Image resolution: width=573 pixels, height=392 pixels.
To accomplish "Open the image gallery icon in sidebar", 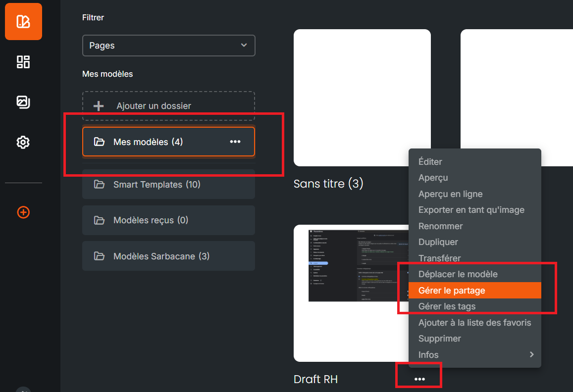I will pyautogui.click(x=23, y=102).
